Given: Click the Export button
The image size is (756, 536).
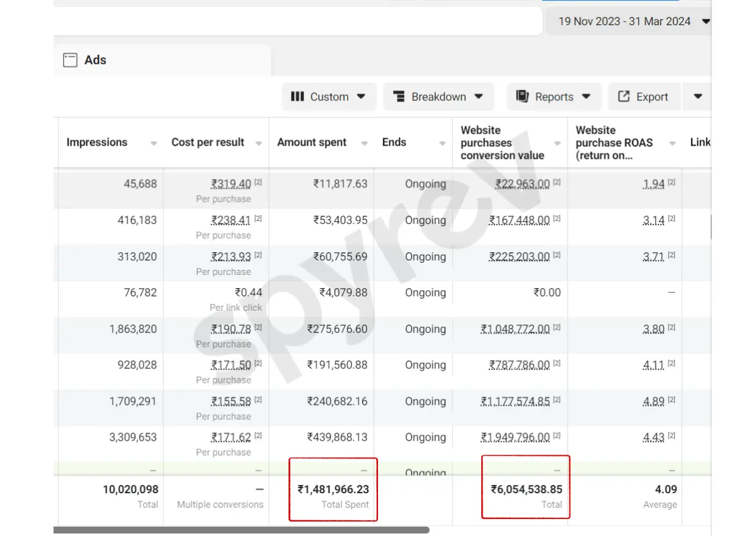Looking at the screenshot, I should tap(644, 96).
